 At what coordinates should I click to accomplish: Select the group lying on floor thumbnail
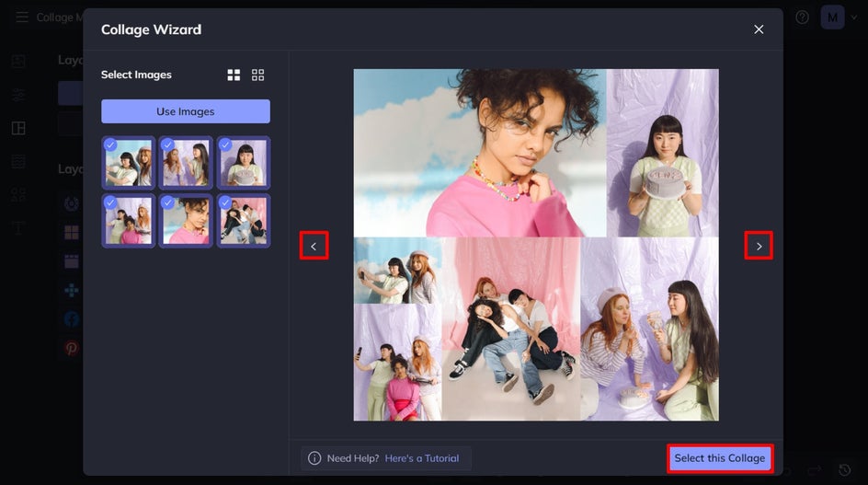pyautogui.click(x=244, y=221)
